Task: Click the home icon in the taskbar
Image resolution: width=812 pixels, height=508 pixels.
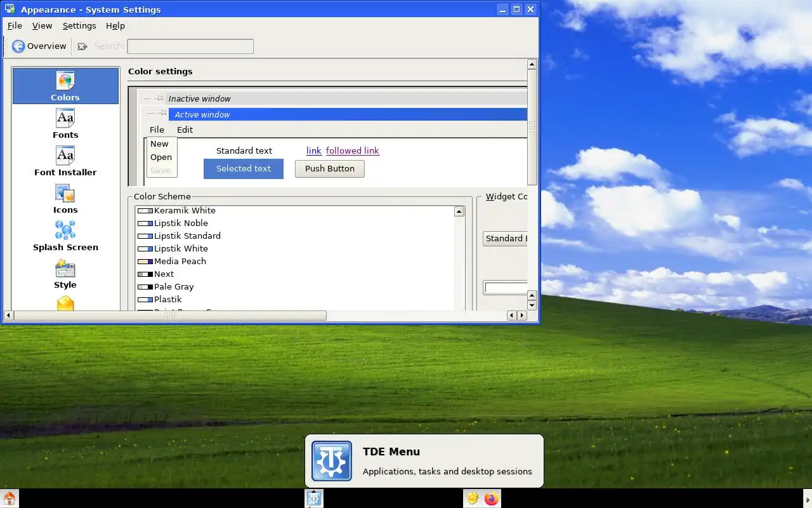Action: point(10,498)
